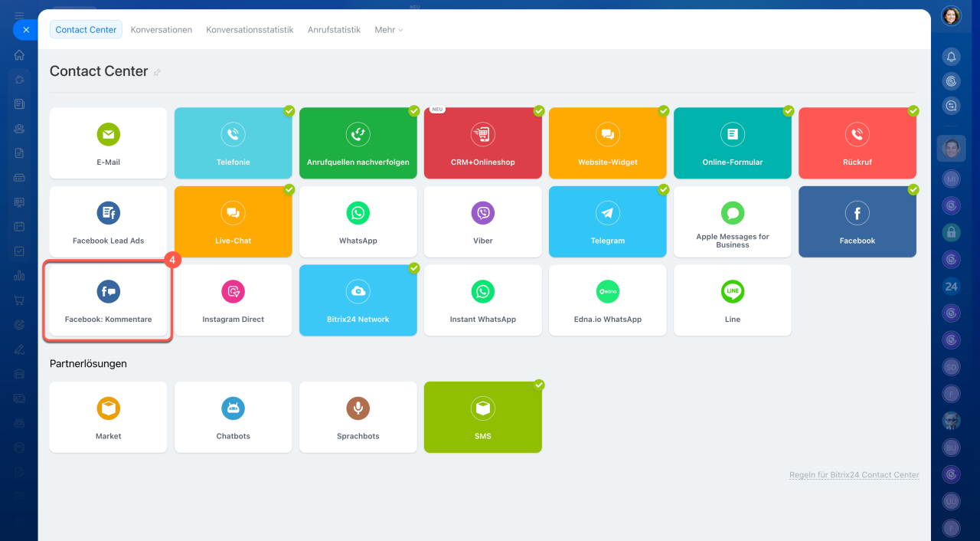Open the Viber tile
Viewport: 980px width, 541px height.
point(483,221)
